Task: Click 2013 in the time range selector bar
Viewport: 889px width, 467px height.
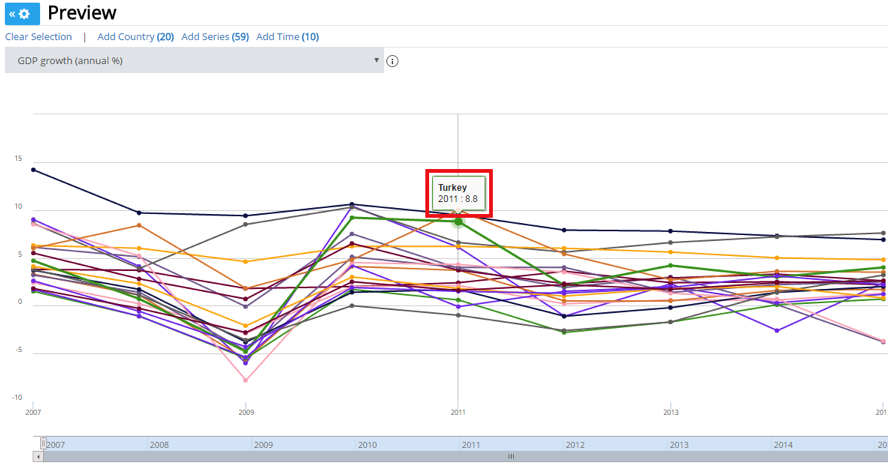Action: [679, 444]
